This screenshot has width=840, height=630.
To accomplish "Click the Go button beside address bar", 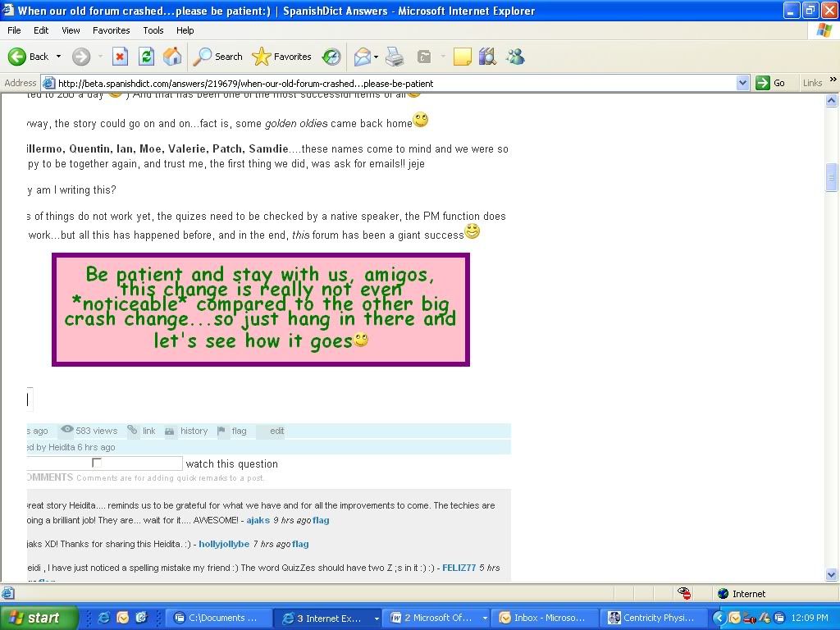I will (x=771, y=83).
